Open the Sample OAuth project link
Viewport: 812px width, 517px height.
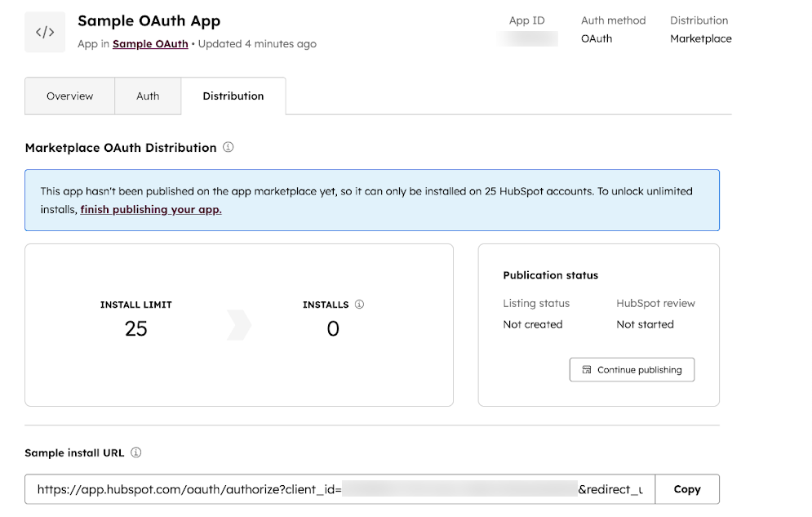click(x=150, y=44)
